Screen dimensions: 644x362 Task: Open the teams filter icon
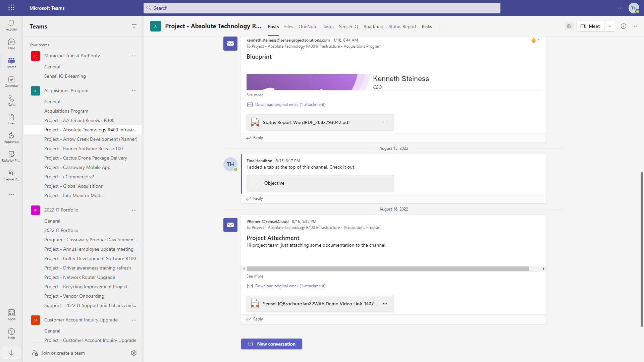tap(134, 26)
